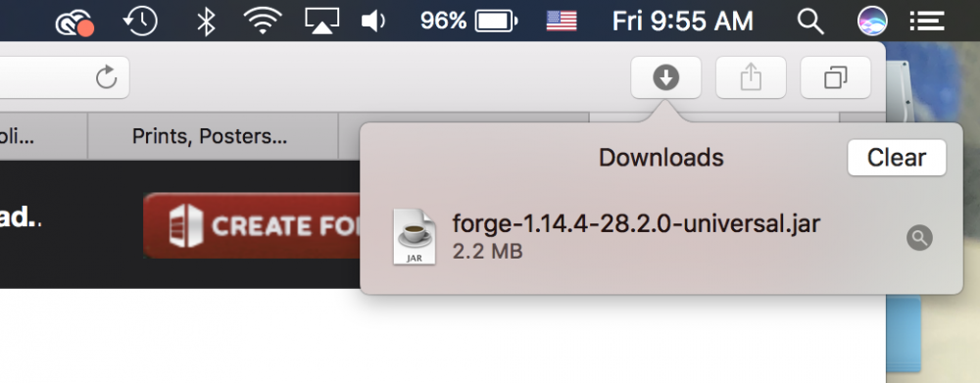980x383 pixels.
Task: Switch to Prints, Posters tab
Action: (x=210, y=136)
